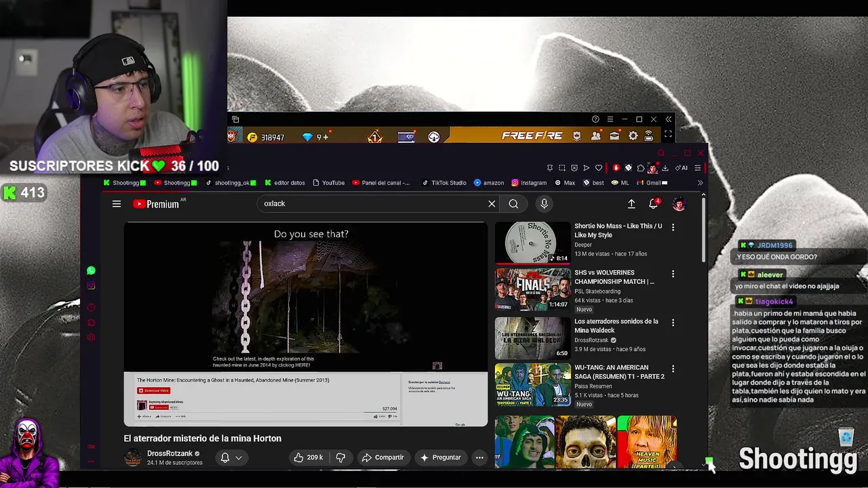
Task: Toggle fullscreen in the emulator window
Action: pyautogui.click(x=668, y=134)
